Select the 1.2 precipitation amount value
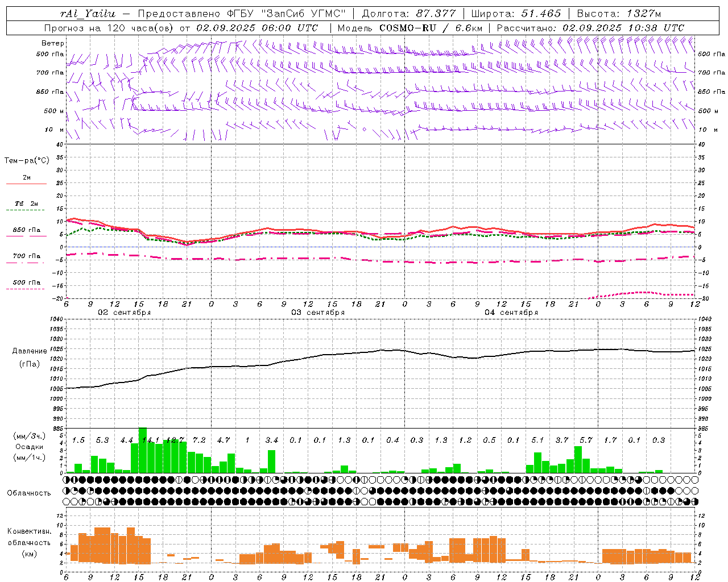This screenshot has height=582, width=728. (465, 440)
